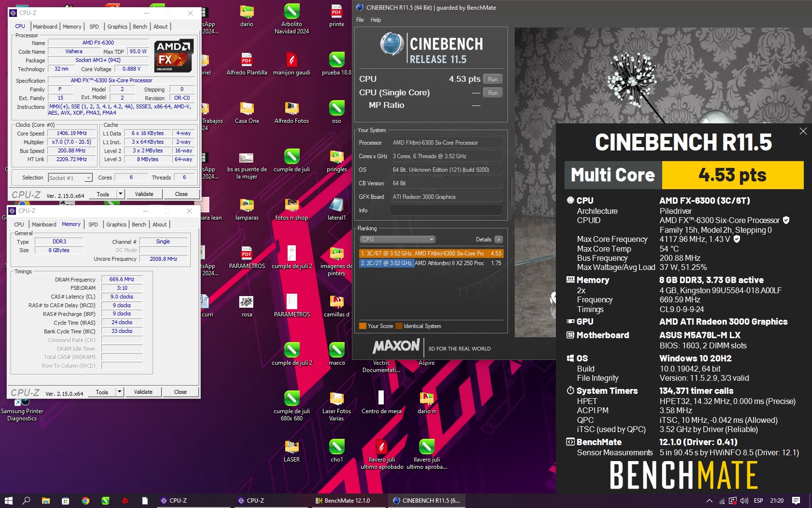The width and height of the screenshot is (812, 508).
Task: Click the AMD FX unlocked logo in CPU-Z
Action: (x=174, y=56)
